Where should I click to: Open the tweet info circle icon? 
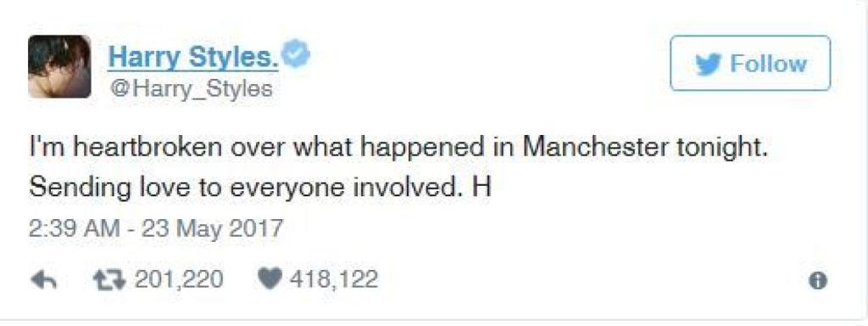(x=818, y=280)
